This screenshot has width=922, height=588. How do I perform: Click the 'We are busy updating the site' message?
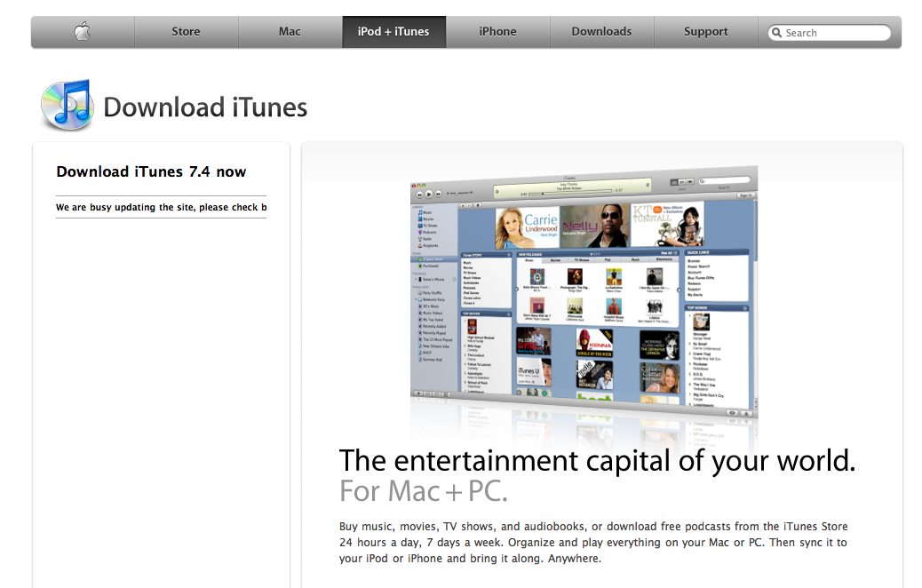(161, 208)
